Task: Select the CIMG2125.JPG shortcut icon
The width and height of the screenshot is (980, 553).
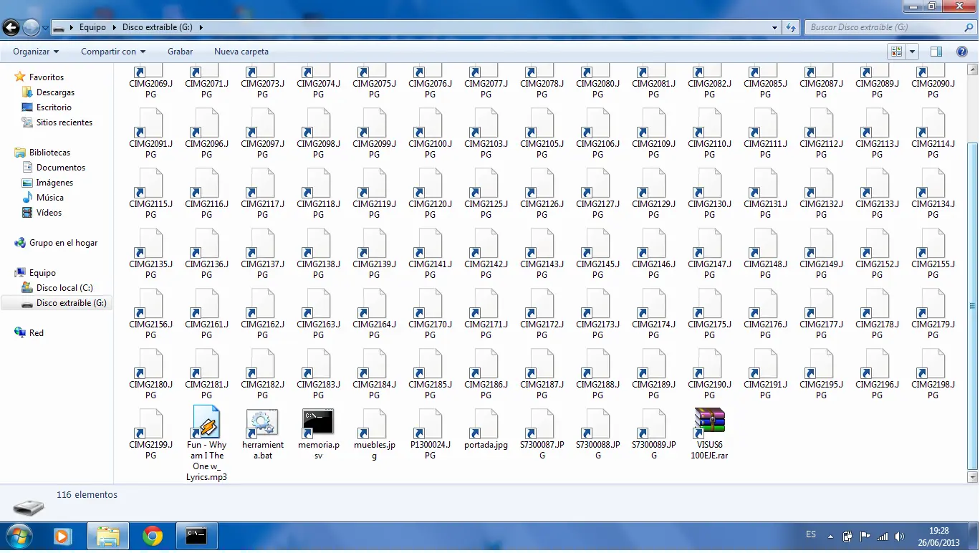Action: click(486, 183)
